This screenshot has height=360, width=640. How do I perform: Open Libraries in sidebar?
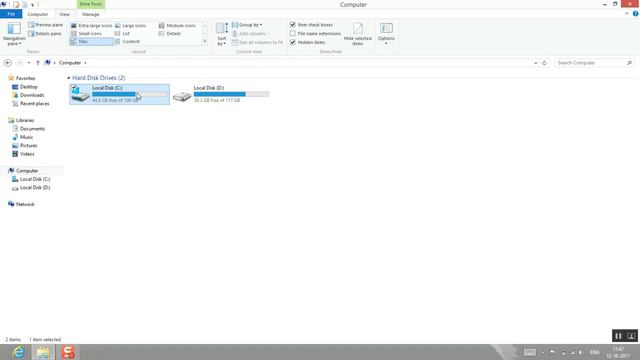coord(24,120)
